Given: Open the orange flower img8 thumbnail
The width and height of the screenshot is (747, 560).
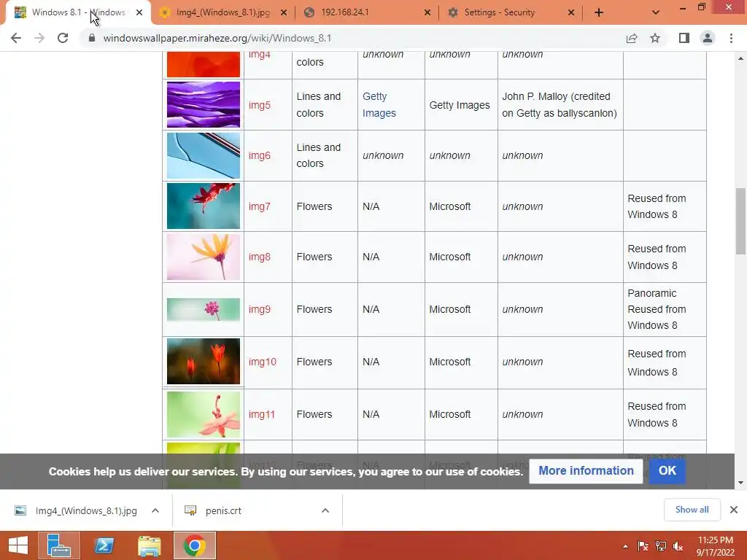Looking at the screenshot, I should point(204,257).
